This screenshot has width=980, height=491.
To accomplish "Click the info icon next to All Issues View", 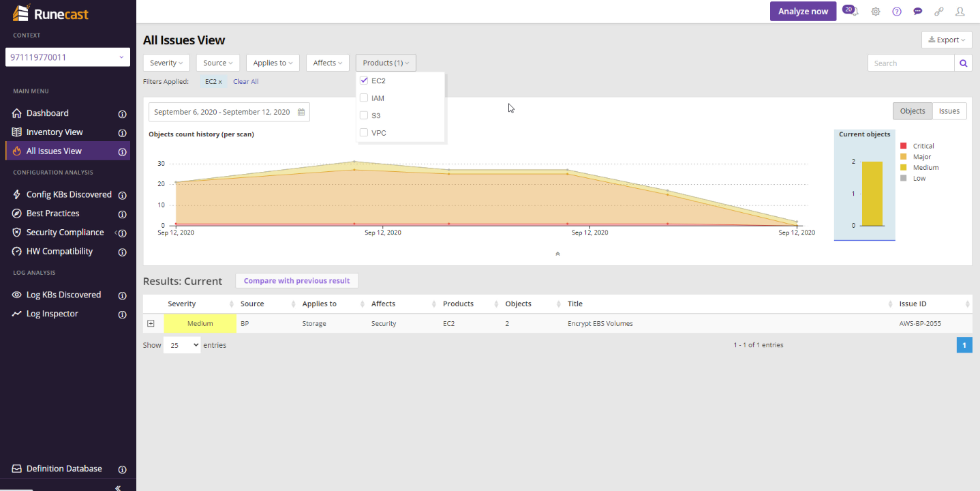I will tap(123, 152).
